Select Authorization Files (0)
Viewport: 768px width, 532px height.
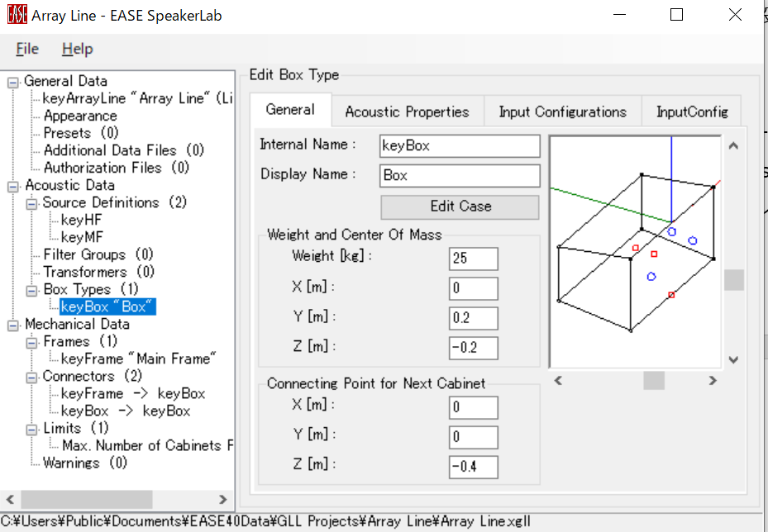click(x=116, y=168)
